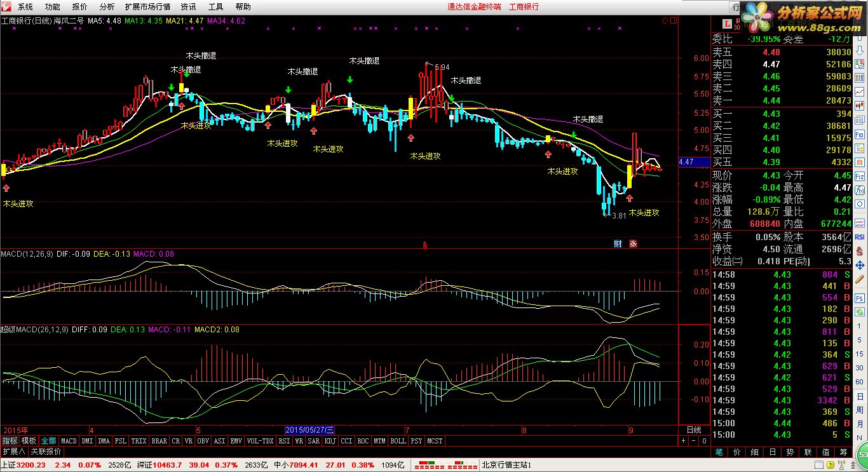Click the 涨 marker on the chart
Viewport: 868px width, 472px height.
[x=633, y=243]
